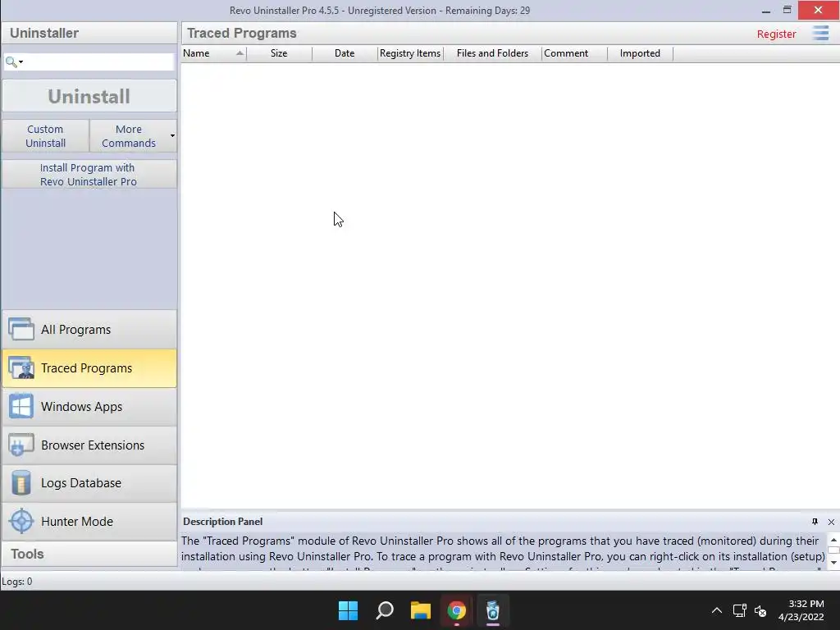Click the Traced Programs icon
Viewport: 840px width, 630px height.
21,368
